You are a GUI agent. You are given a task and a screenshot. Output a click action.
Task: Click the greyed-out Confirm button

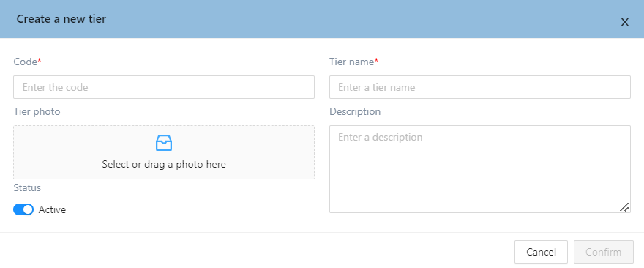coord(603,252)
